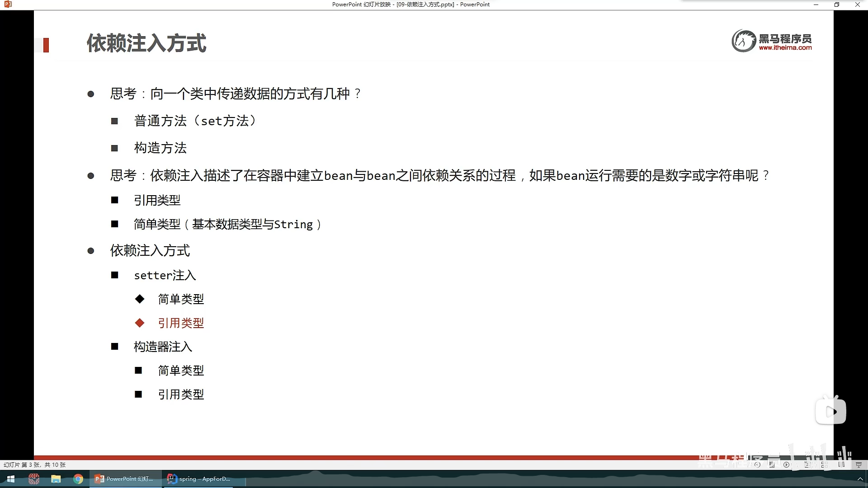Click the video play overlay button
Viewport: 868px width, 488px height.
coord(831,410)
